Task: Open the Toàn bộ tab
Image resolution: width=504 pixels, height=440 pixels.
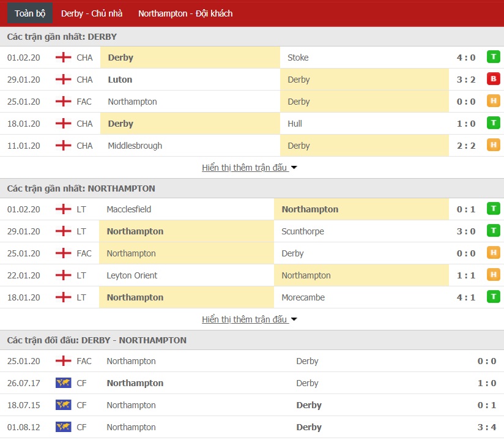Action: (x=30, y=13)
